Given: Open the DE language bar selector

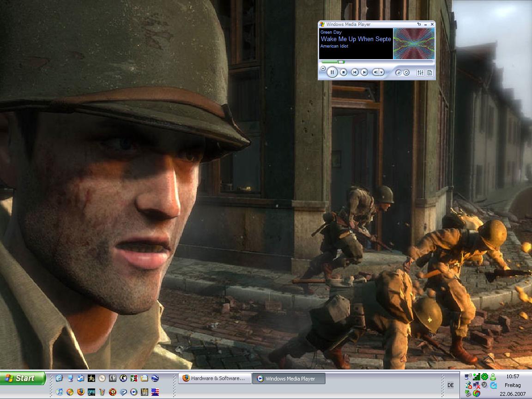Looking at the screenshot, I should tap(451, 385).
